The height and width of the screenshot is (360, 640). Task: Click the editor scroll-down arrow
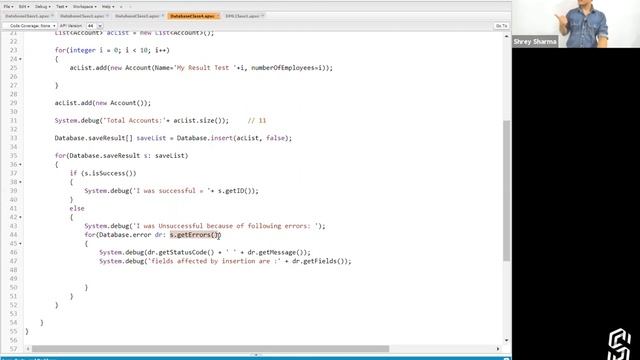[507, 340]
